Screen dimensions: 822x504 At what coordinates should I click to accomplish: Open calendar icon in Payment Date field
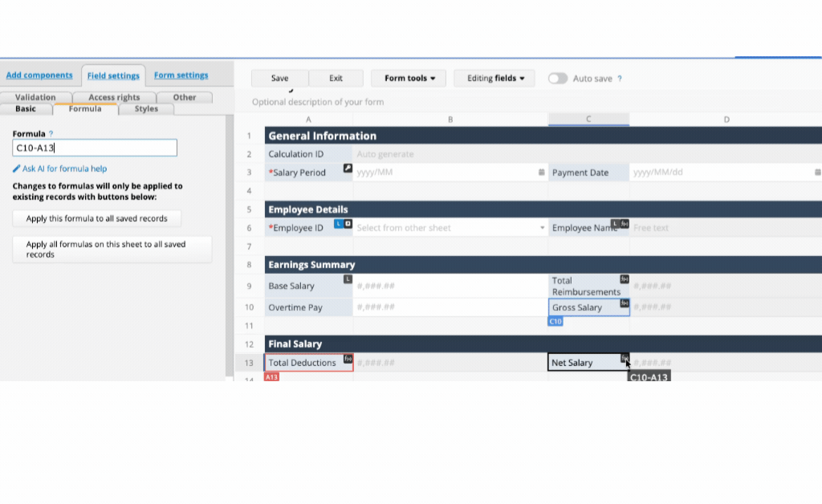(818, 173)
